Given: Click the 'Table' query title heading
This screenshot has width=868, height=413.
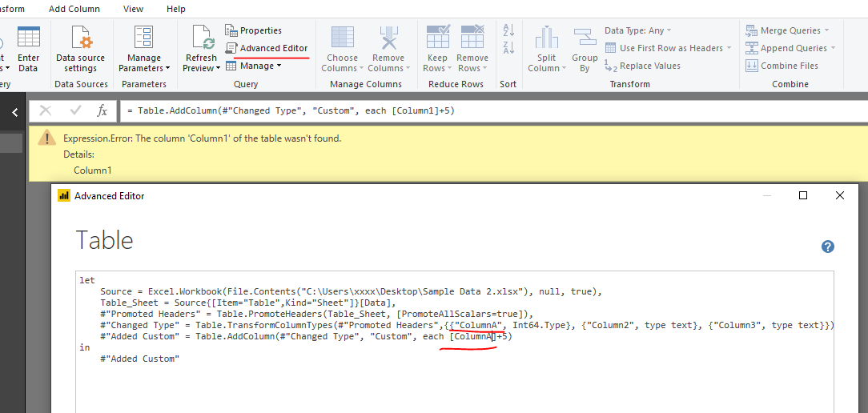Looking at the screenshot, I should coord(104,240).
